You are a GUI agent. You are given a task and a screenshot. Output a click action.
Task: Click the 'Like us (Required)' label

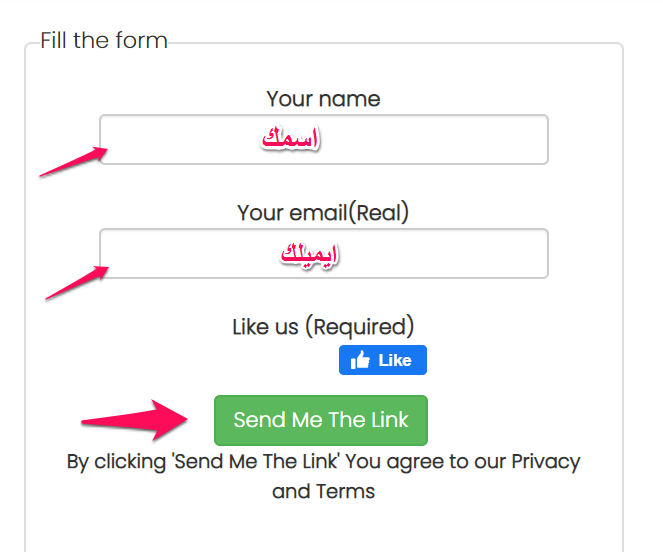coord(323,327)
